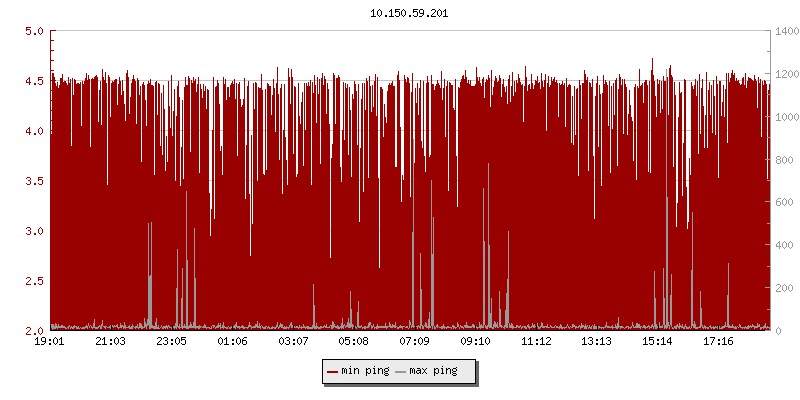Select the gray max ping legend swatch
800x400 pixels.
401,372
